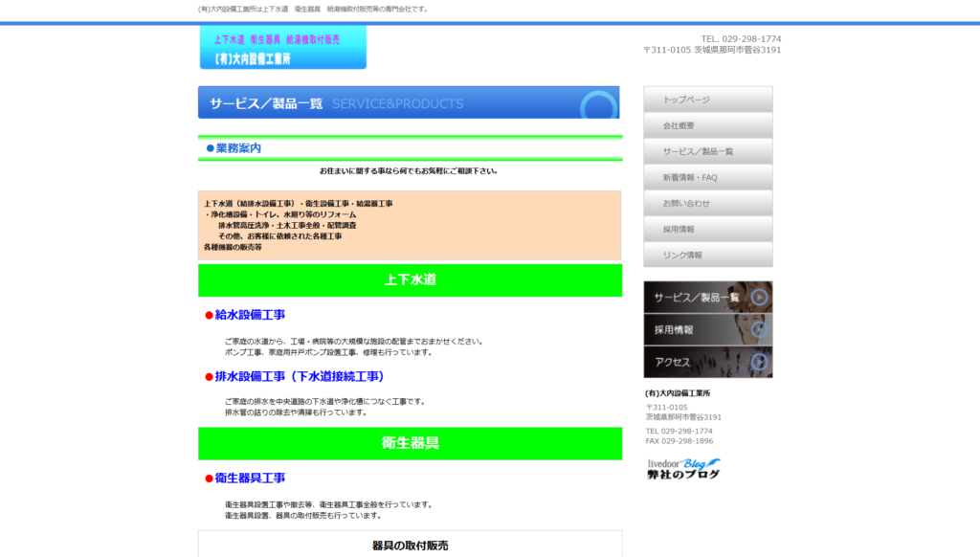Click the 器具の取付販売 heading
The image size is (980, 557).
(410, 546)
